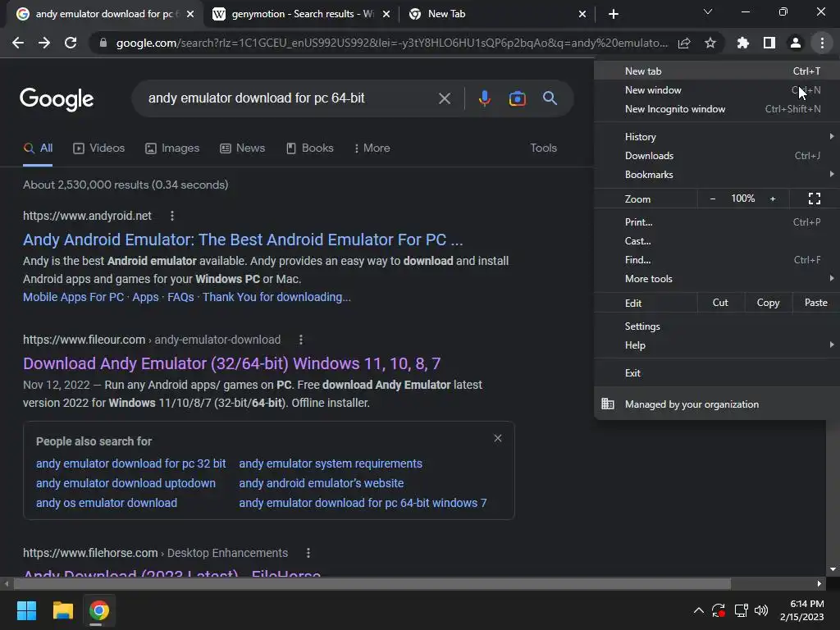Open Windows Start menu

click(26, 610)
